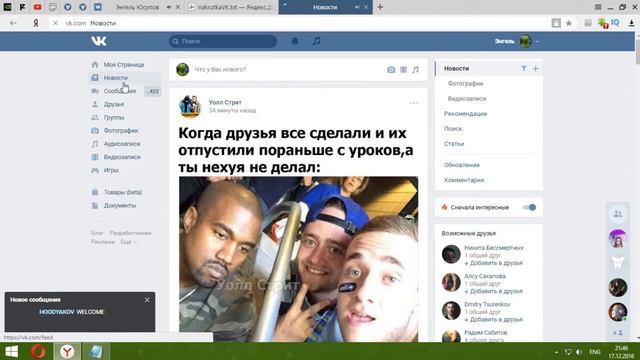Open Игры in left menu
Screen dimensions: 640x360
(x=111, y=170)
